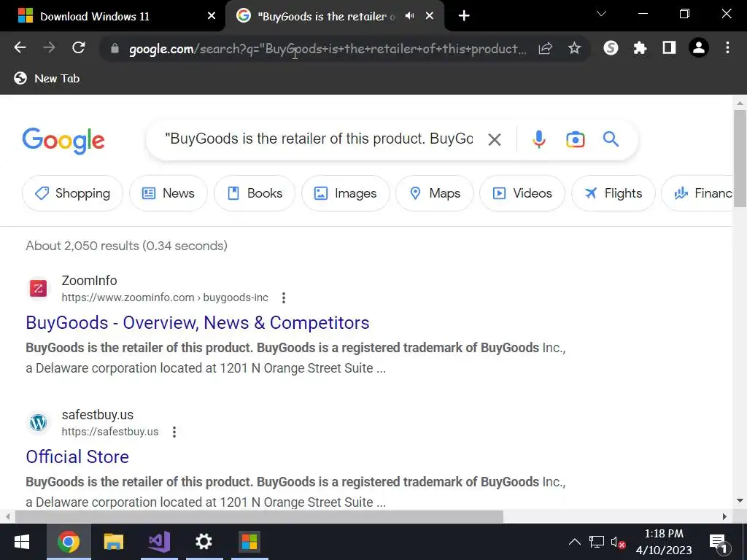
Task: Click the About 2,050 results text
Action: coord(127,246)
